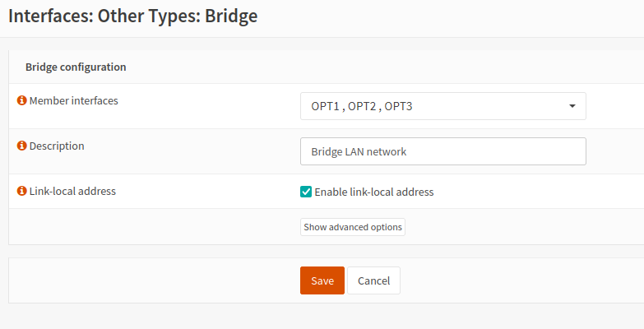The height and width of the screenshot is (329, 644).
Task: Click the info icon beside Link-local address
Action: pos(22,191)
